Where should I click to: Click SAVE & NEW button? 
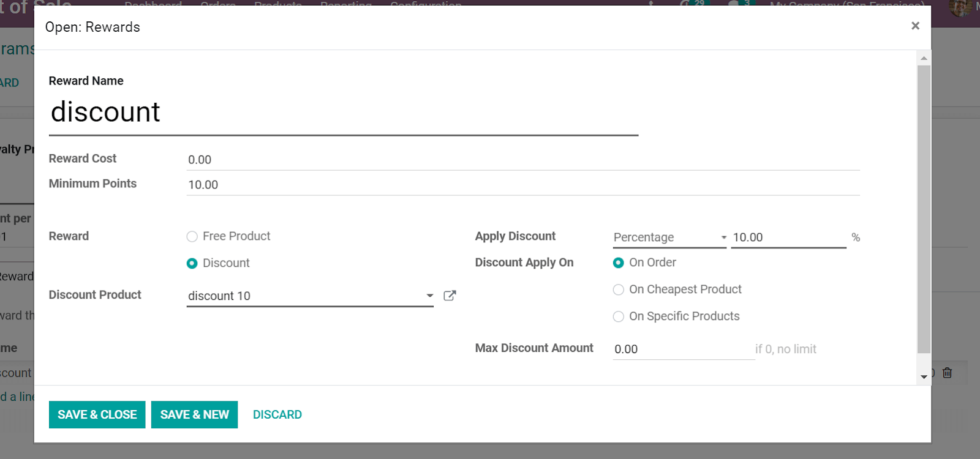coord(194,414)
